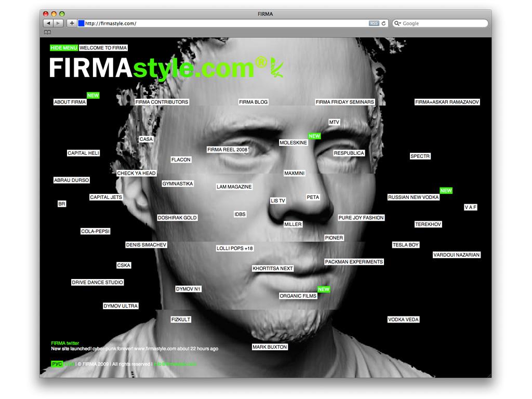
Task: Open the DENIS SIMACHEV project
Action: click(146, 245)
